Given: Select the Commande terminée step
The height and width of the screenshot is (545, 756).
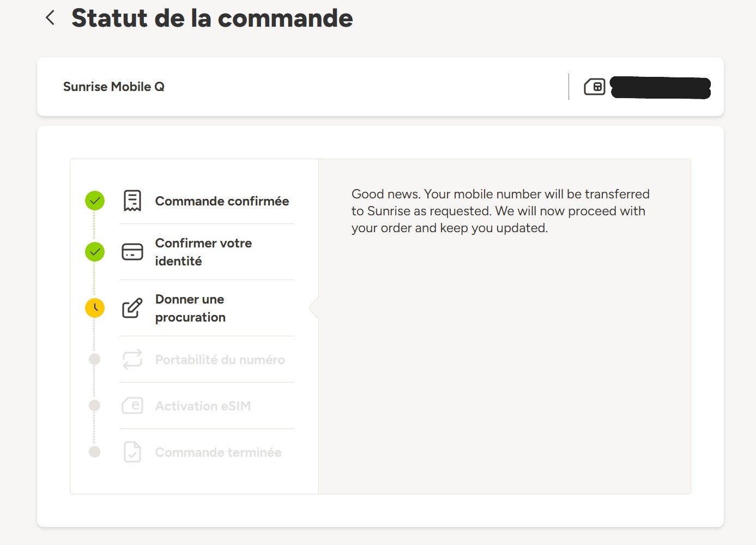Looking at the screenshot, I should pyautogui.click(x=218, y=452).
